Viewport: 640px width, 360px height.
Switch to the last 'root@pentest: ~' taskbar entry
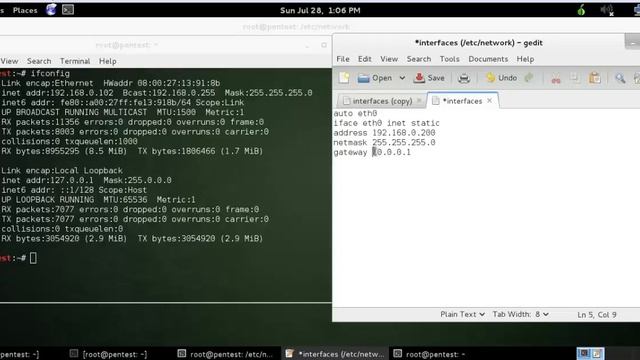coord(430,354)
